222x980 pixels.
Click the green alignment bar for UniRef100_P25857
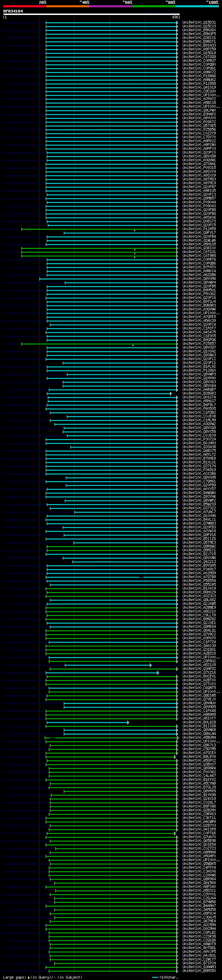tap(100, 344)
